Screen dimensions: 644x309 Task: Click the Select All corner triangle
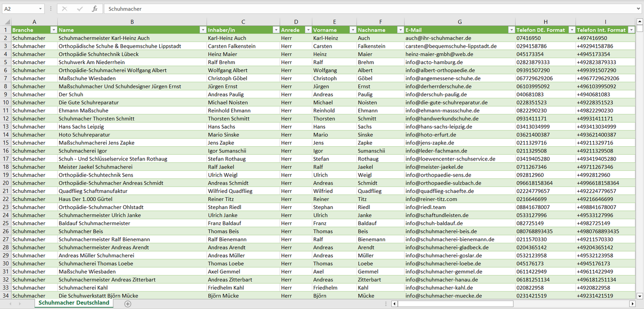(x=7, y=22)
